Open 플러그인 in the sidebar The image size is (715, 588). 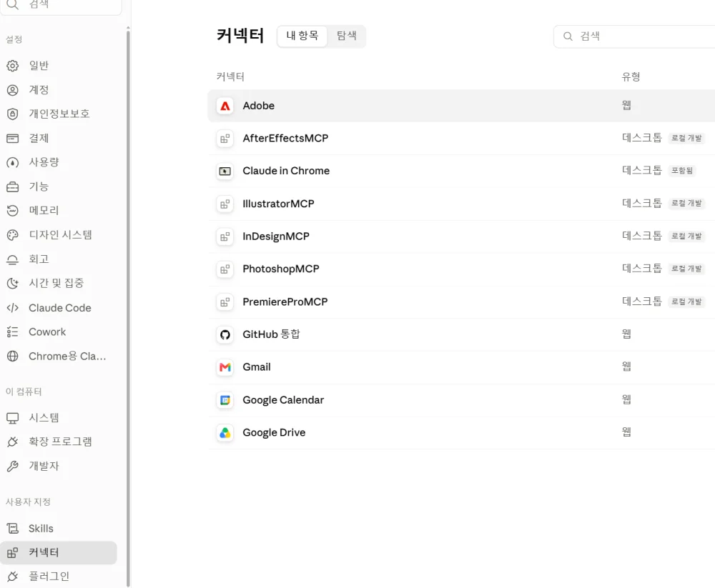tap(59, 577)
